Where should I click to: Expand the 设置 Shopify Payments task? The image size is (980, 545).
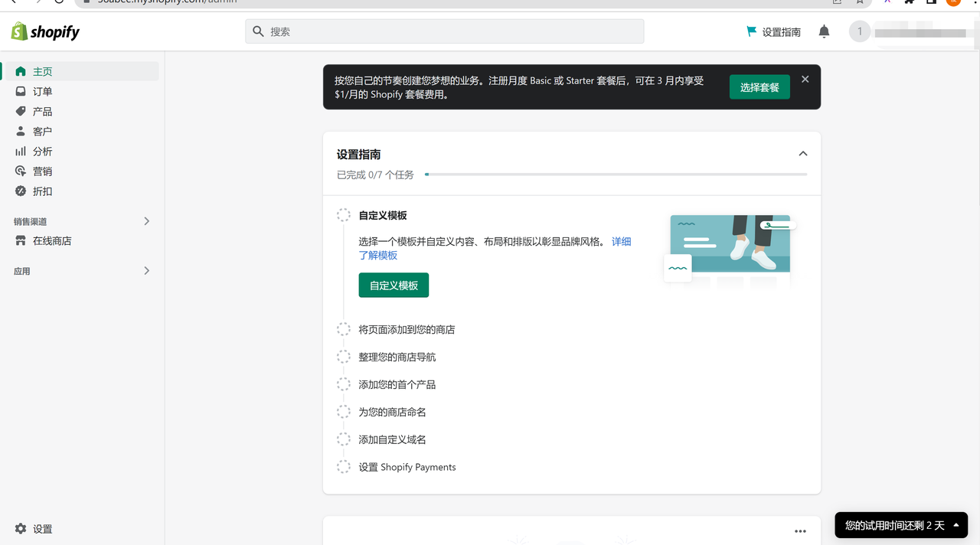pyautogui.click(x=407, y=467)
